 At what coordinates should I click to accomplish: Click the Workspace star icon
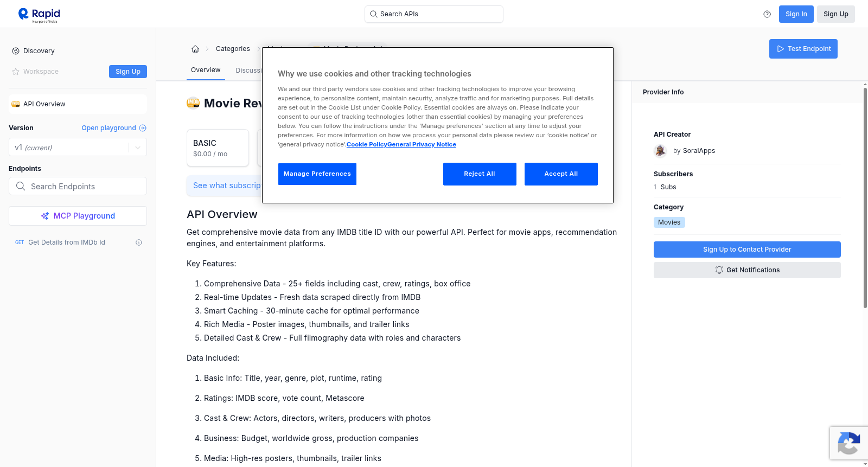click(x=16, y=72)
